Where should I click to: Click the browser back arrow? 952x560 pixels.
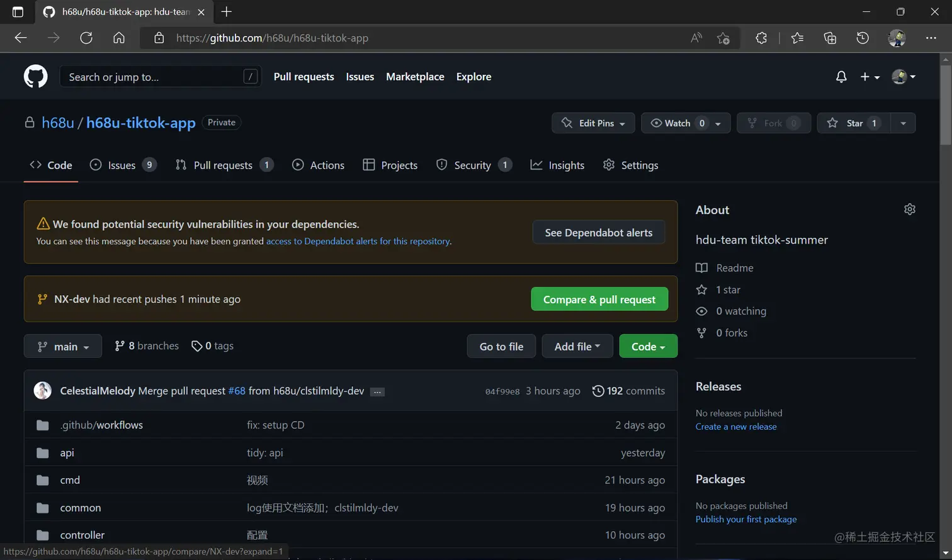pyautogui.click(x=21, y=38)
